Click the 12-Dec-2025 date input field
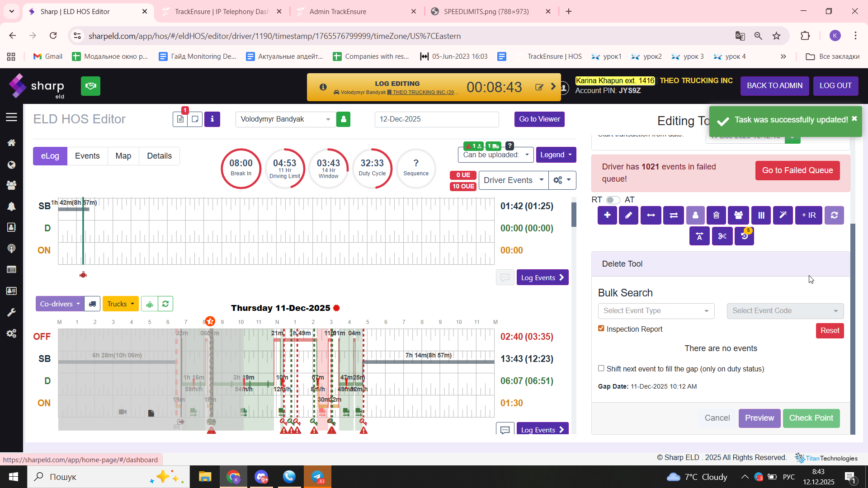 [436, 119]
